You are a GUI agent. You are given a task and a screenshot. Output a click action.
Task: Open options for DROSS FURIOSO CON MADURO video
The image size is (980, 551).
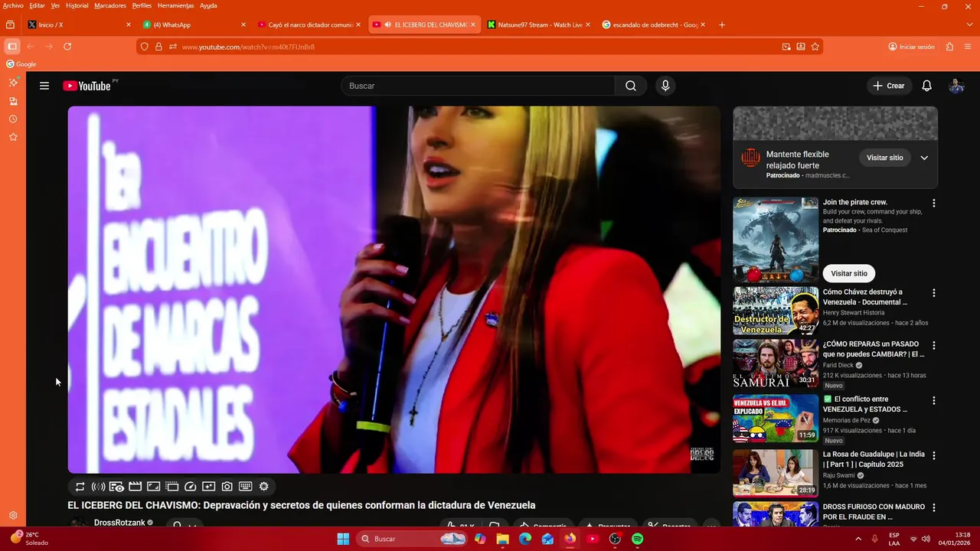[x=933, y=507]
